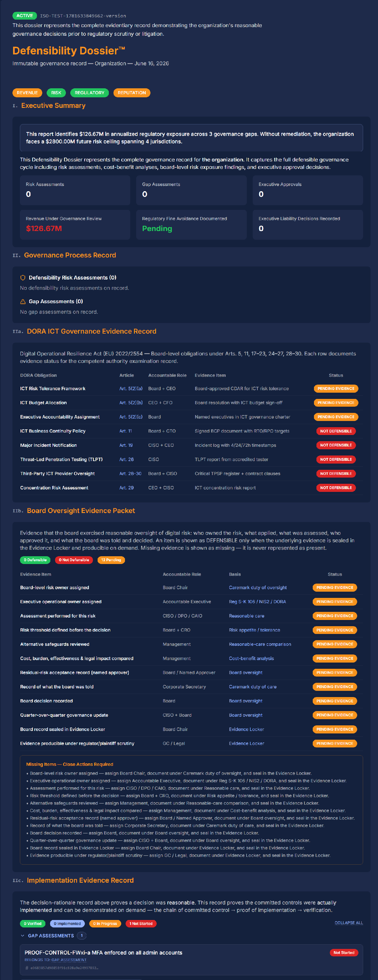Open the Art. 28-30 article link
The height and width of the screenshot is (980, 378).
(130, 474)
